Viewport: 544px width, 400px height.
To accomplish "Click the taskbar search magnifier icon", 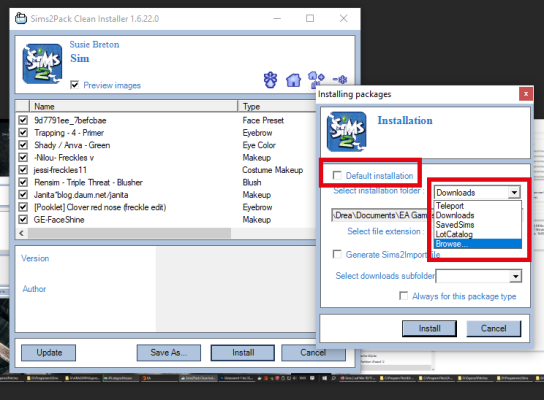I will tap(333, 378).
